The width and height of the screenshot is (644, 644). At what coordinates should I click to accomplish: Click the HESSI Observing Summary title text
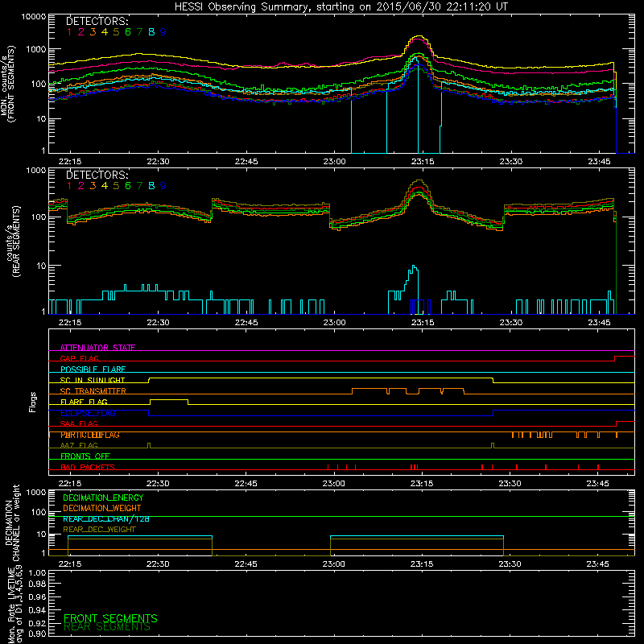341,6
